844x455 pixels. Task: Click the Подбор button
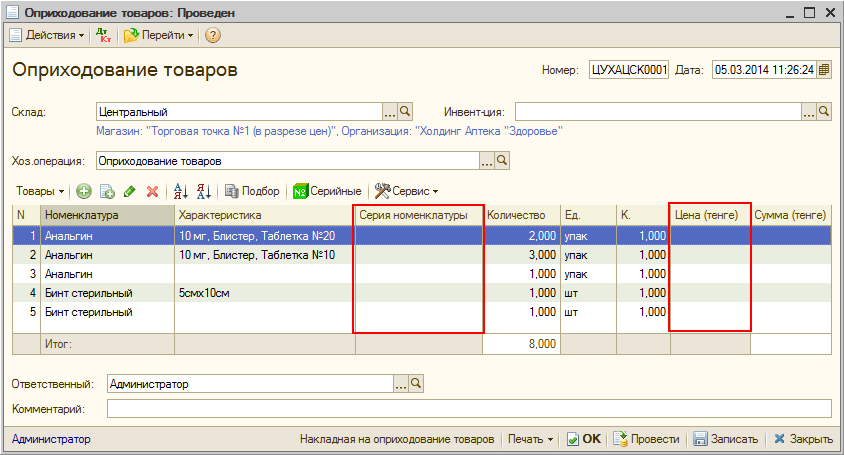pyautogui.click(x=252, y=191)
